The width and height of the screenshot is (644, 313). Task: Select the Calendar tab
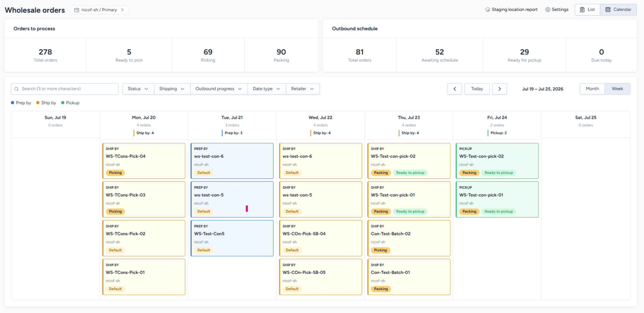pos(618,10)
